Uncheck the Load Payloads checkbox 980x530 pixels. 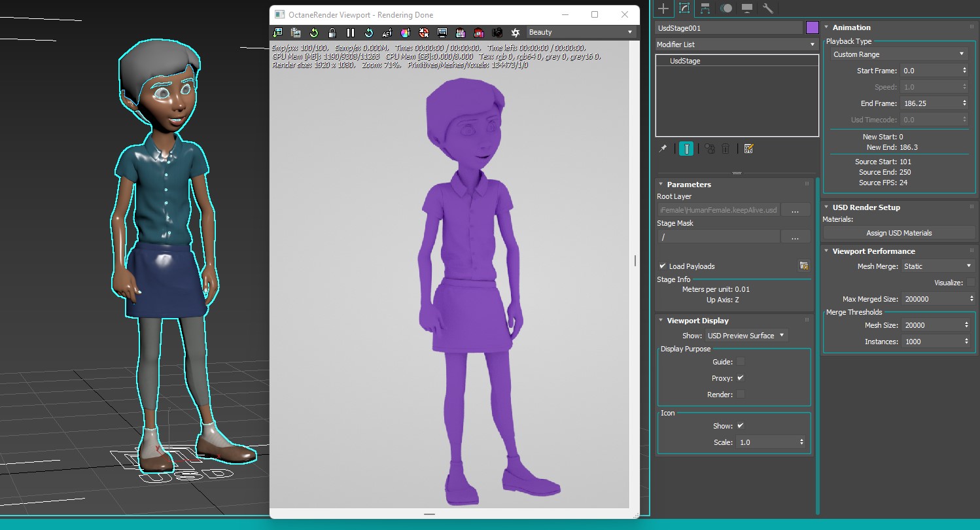coord(663,266)
